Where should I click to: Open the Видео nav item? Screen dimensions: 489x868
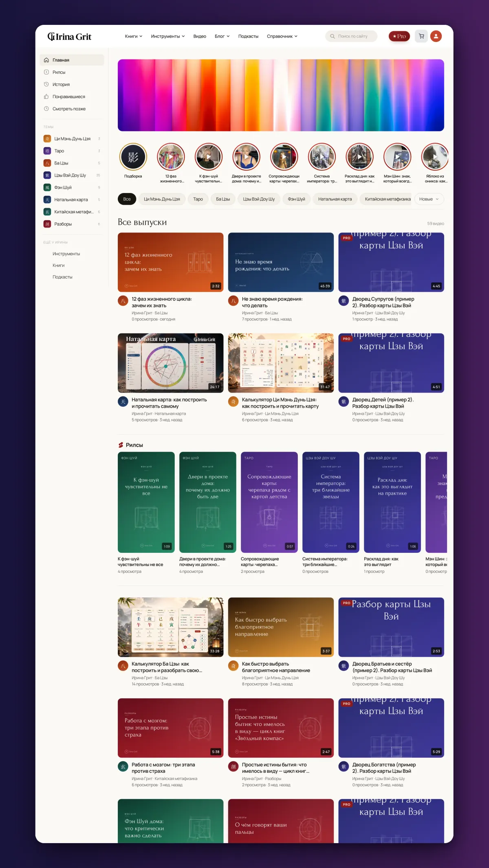click(x=200, y=36)
